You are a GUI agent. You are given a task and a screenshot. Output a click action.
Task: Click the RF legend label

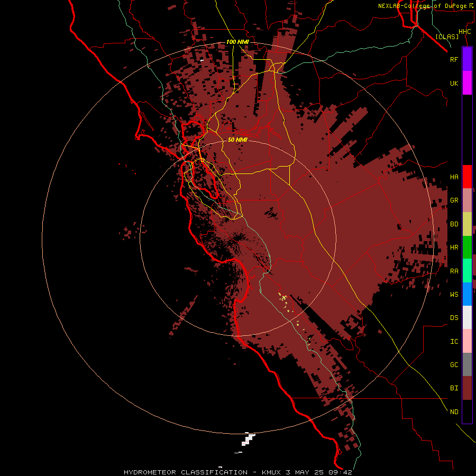pos(454,59)
